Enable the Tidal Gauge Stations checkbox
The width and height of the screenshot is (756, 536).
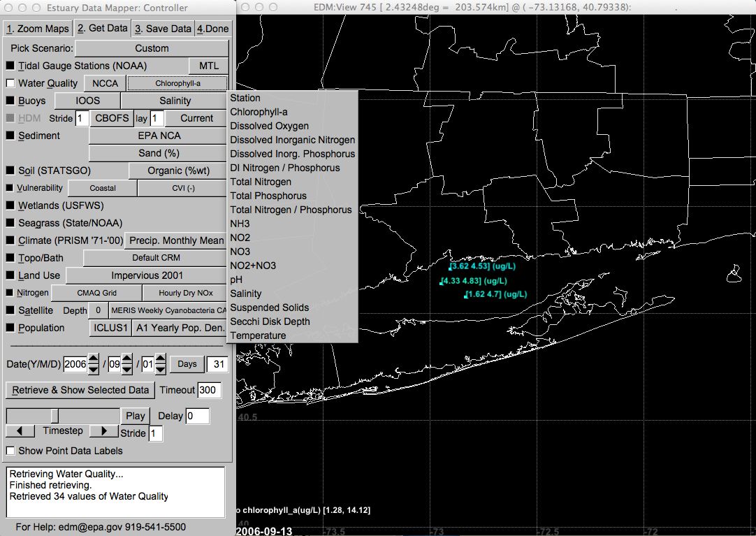coord(10,66)
